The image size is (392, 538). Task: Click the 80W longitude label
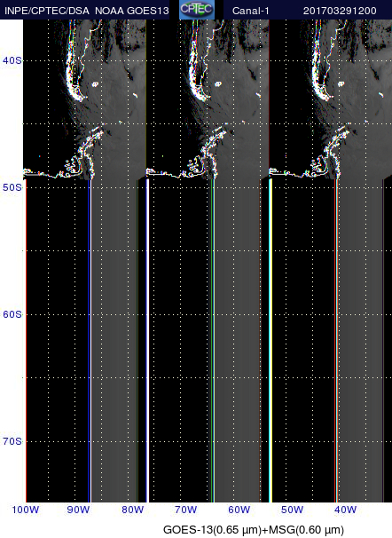(x=133, y=510)
